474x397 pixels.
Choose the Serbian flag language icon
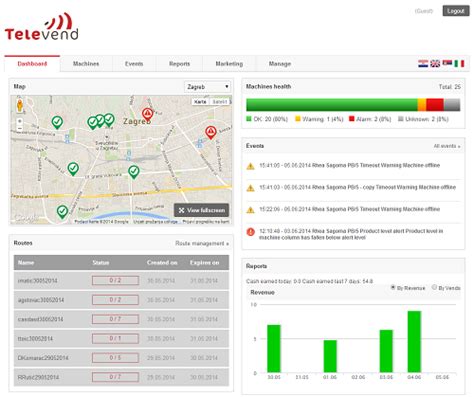pyautogui.click(x=447, y=64)
